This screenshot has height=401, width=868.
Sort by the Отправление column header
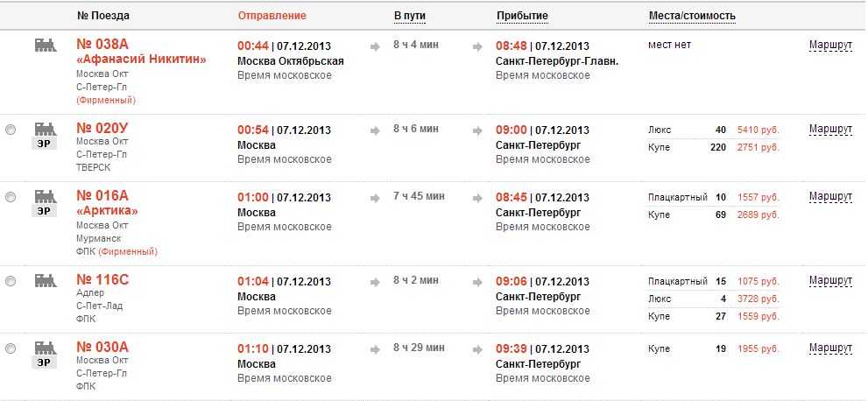272,16
